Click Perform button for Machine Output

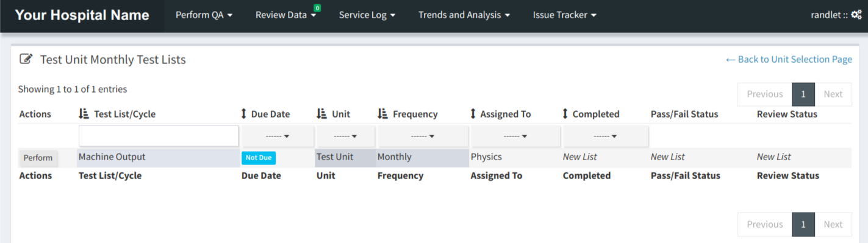[x=38, y=158]
